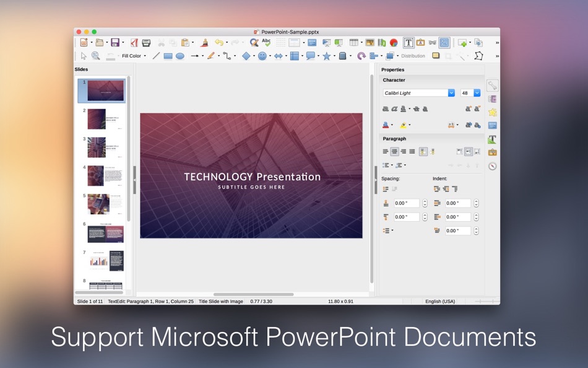The image size is (588, 368).
Task: Select slide 6 thumbnail
Action: tap(105, 233)
